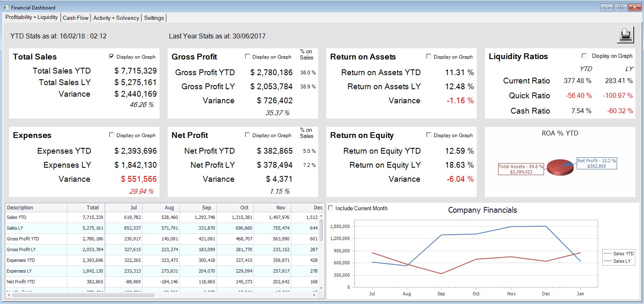The width and height of the screenshot is (644, 304).
Task: Open the Settings tab
Action: coord(154,18)
